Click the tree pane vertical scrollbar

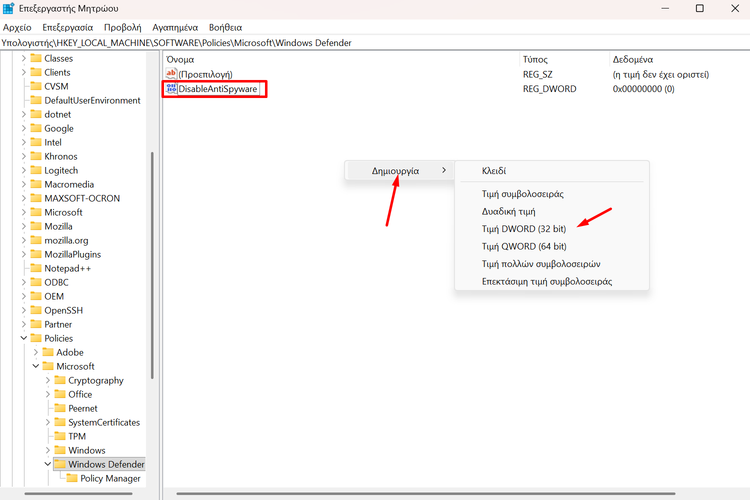click(x=151, y=260)
